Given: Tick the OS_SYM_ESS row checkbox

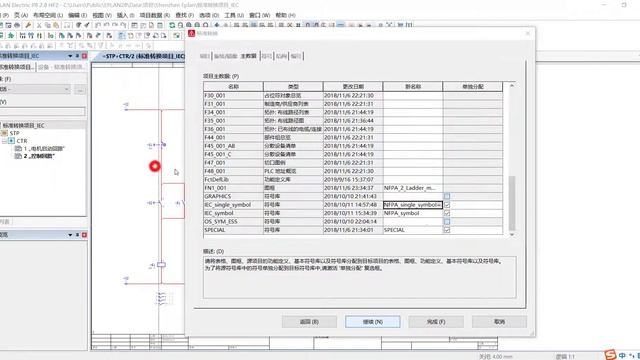Looking at the screenshot, I should [447, 222].
